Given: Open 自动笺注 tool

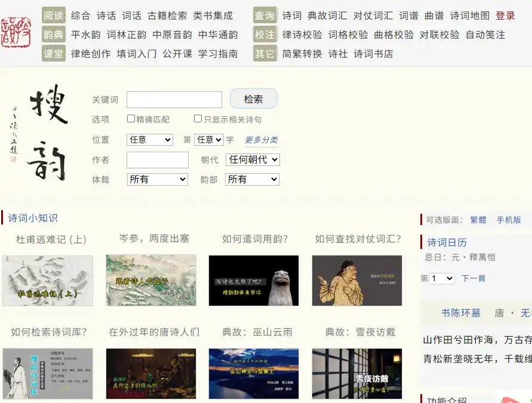Looking at the screenshot, I should pos(485,35).
